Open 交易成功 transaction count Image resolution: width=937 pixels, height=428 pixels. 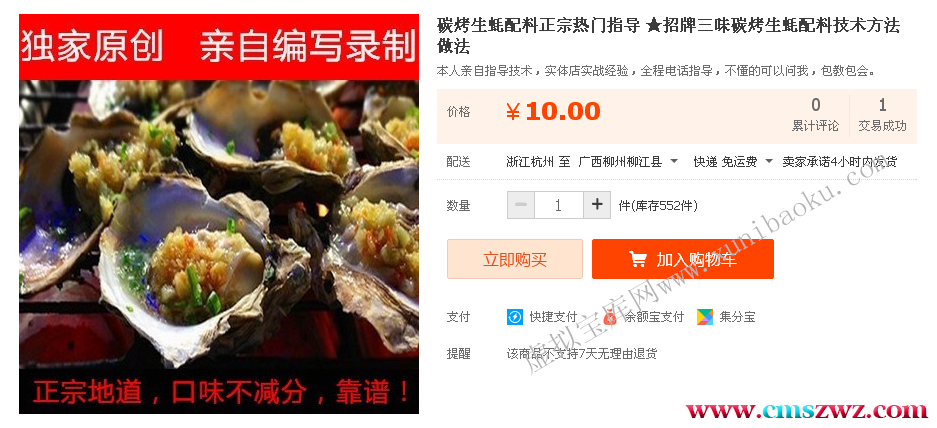pos(882,115)
